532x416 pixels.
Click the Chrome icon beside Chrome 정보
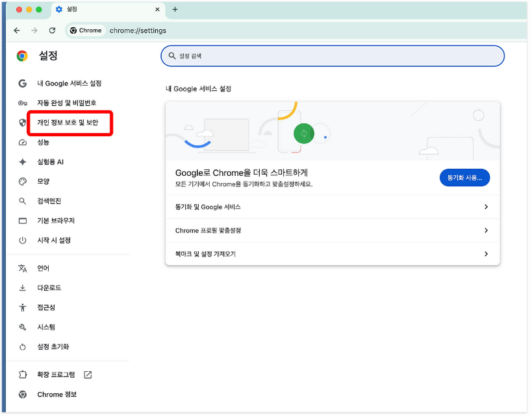(x=22, y=395)
